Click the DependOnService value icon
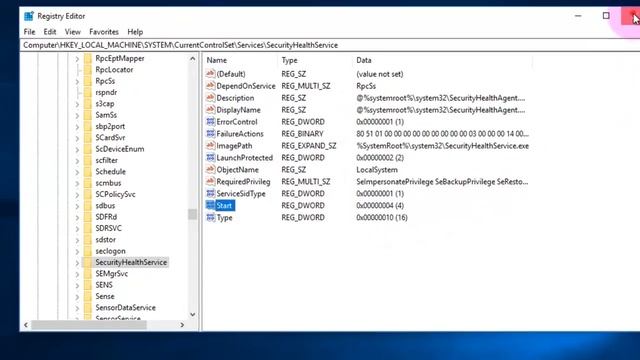 [x=210, y=86]
